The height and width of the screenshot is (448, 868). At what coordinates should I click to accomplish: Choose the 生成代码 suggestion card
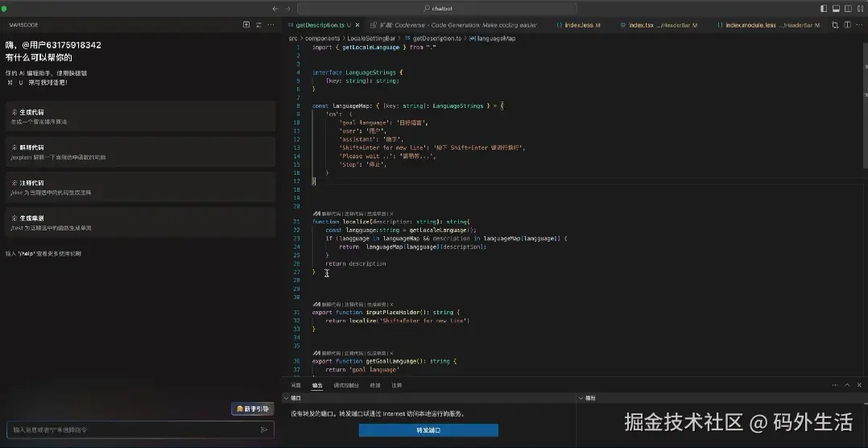[141, 116]
